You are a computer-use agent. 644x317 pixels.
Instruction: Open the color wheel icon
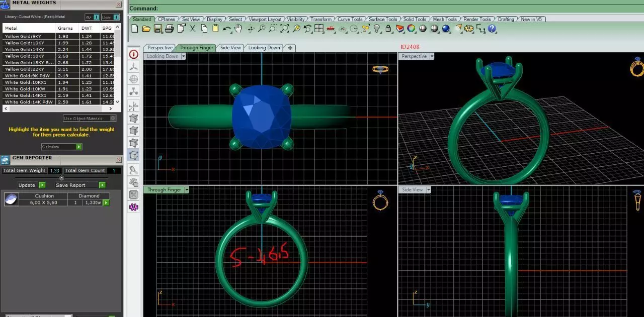pos(411,29)
